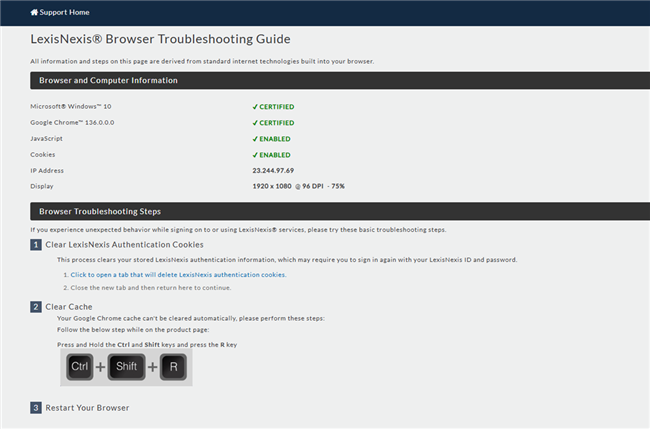Click the Browser Troubleshooting Steps header
Viewport: 650px width, 429px height.
[x=340, y=211]
